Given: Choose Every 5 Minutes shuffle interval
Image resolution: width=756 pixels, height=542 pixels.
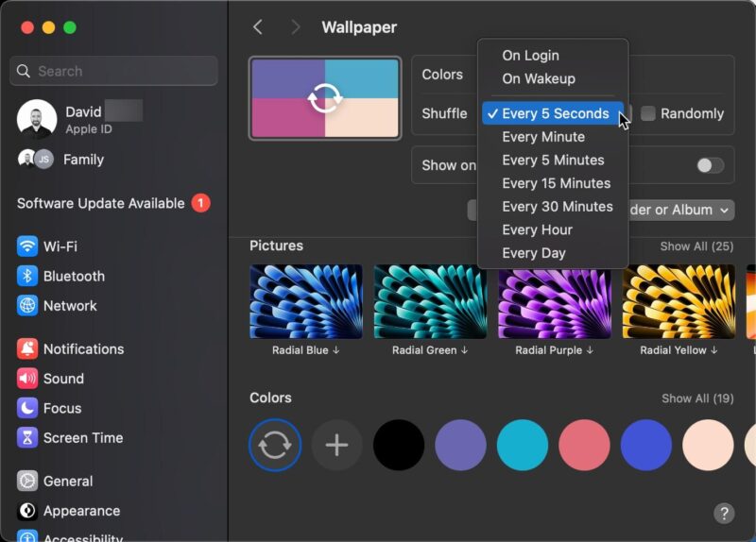Looking at the screenshot, I should tap(553, 160).
